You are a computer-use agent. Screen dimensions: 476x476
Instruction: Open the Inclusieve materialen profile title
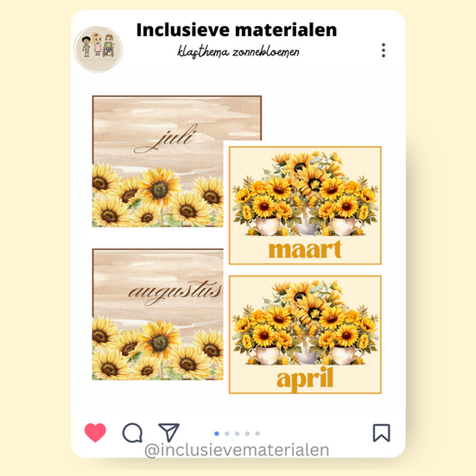tap(237, 30)
